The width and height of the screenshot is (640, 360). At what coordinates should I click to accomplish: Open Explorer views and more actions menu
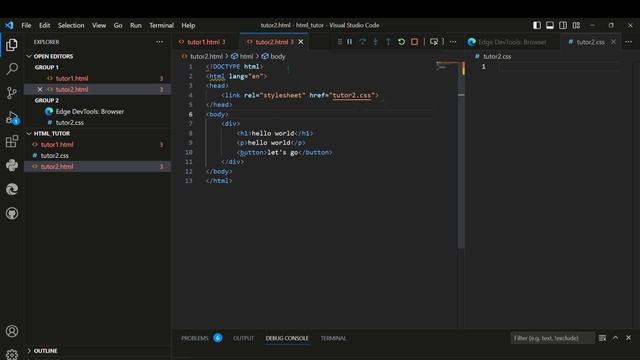[x=159, y=42]
